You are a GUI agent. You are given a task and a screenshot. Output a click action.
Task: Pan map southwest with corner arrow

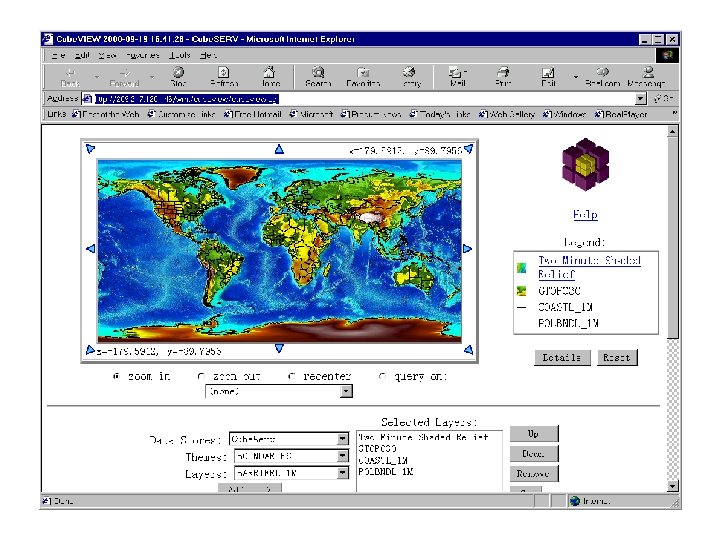tap(90, 350)
